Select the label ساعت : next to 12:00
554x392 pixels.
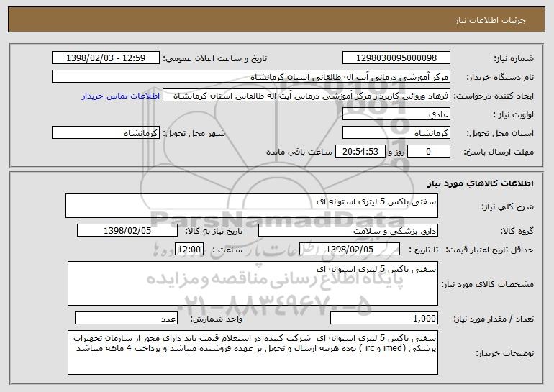pyautogui.click(x=227, y=250)
